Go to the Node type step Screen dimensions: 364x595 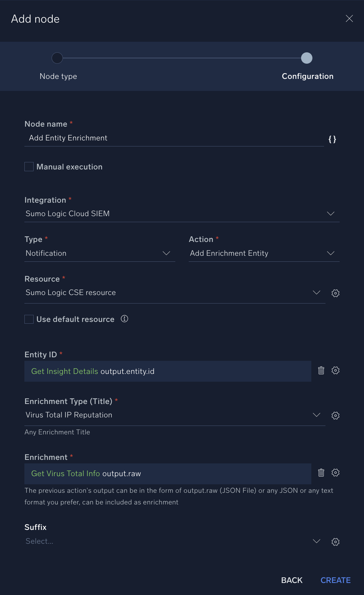(x=57, y=58)
